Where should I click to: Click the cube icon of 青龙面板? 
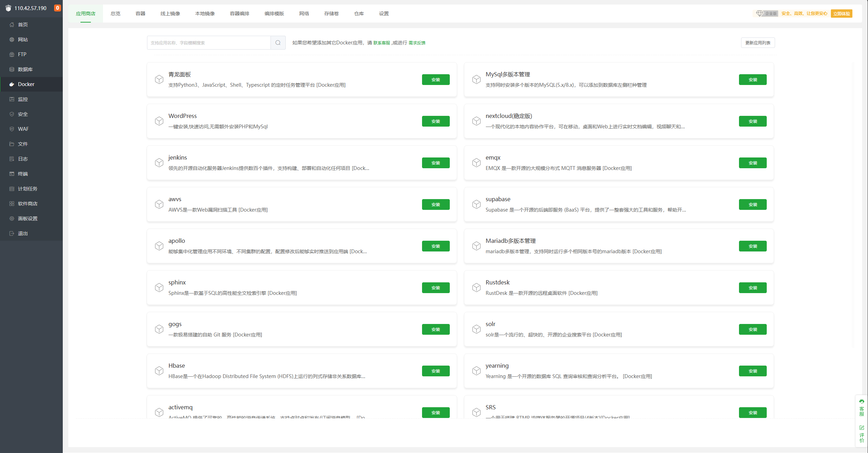point(159,79)
